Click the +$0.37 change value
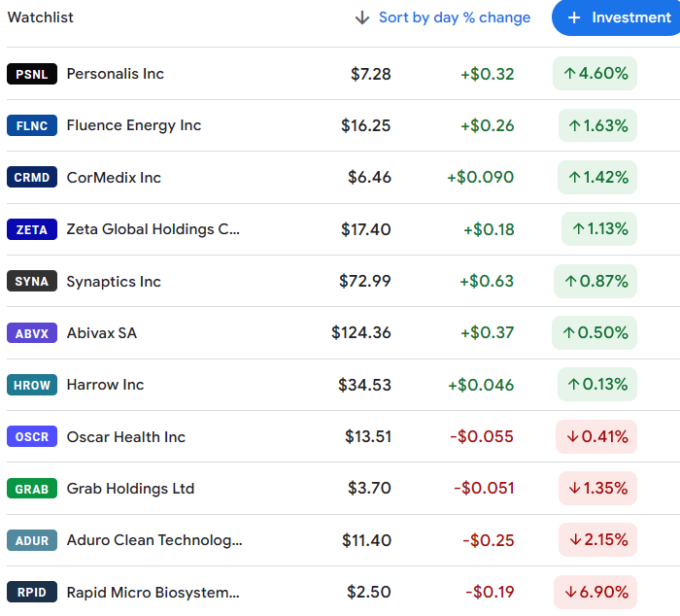Image resolution: width=680 pixels, height=616 pixels. point(487,332)
